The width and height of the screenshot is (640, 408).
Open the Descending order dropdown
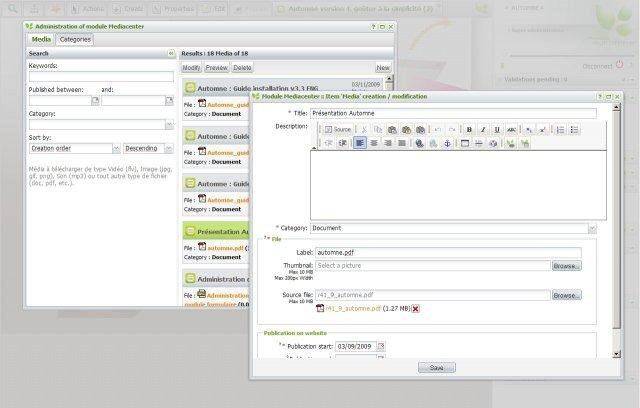pos(169,149)
